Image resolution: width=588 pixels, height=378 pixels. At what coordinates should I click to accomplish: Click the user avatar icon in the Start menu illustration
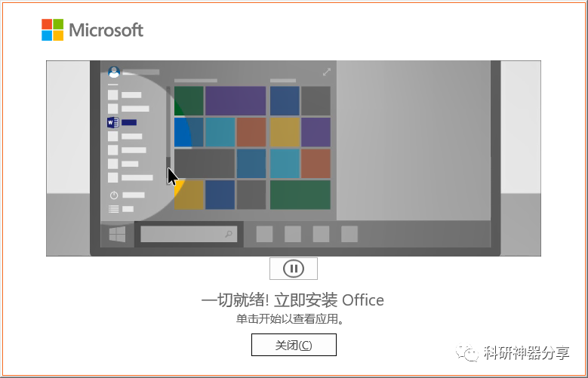pyautogui.click(x=114, y=72)
